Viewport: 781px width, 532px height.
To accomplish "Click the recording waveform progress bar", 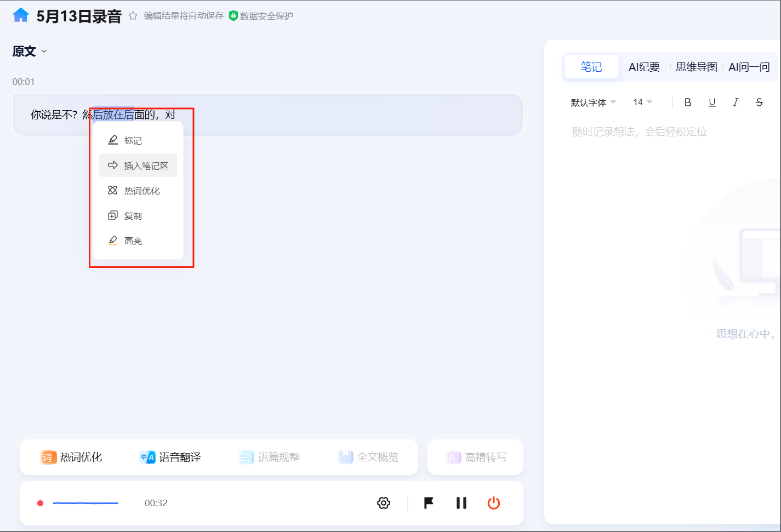I will [85, 503].
